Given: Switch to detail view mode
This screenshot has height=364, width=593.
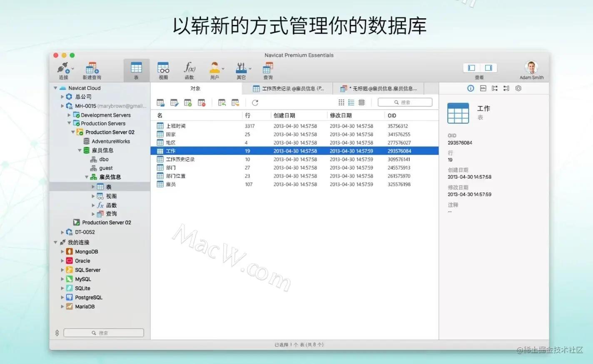Looking at the screenshot, I should click(x=361, y=102).
